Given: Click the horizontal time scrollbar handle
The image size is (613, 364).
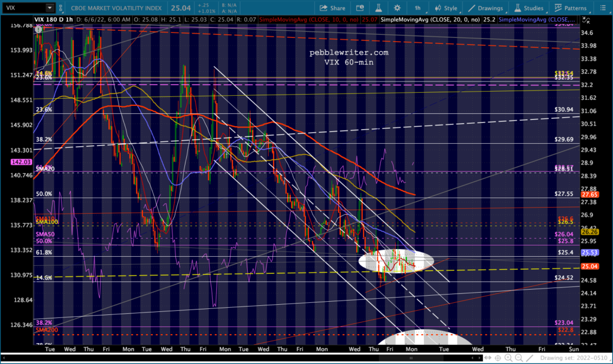Looking at the screenshot, I should point(411,358).
